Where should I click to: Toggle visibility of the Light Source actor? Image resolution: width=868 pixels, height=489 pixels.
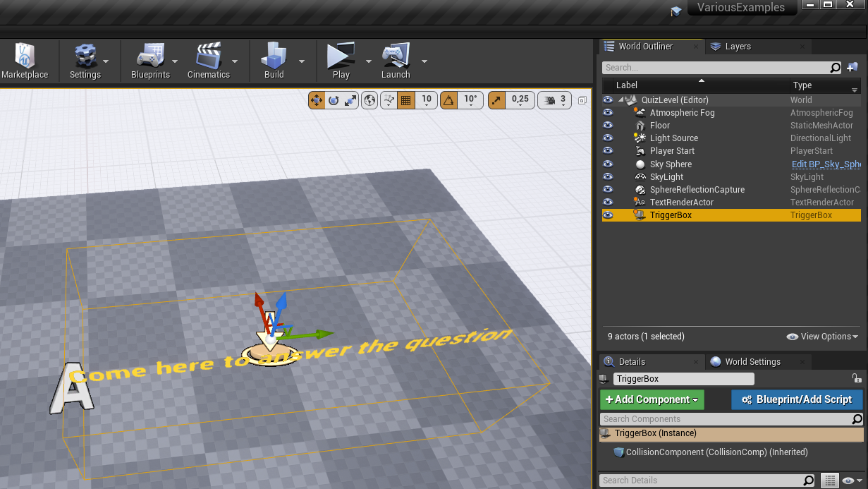tap(608, 138)
